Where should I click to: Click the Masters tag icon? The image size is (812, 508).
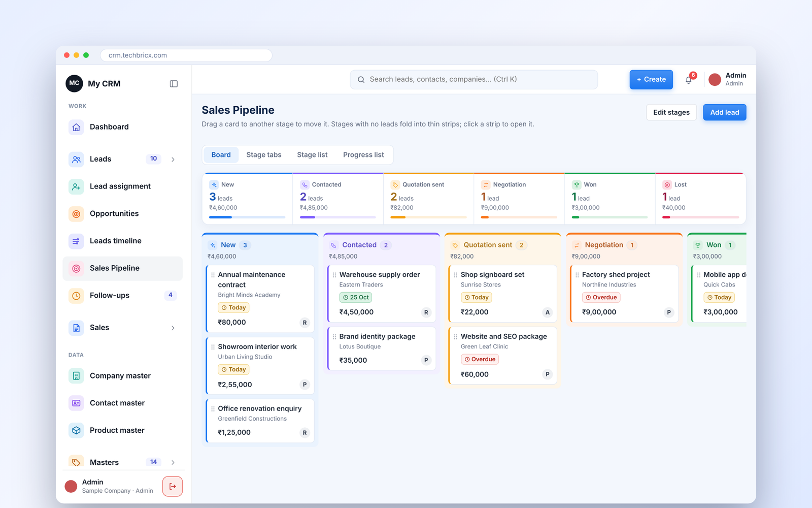pos(76,461)
